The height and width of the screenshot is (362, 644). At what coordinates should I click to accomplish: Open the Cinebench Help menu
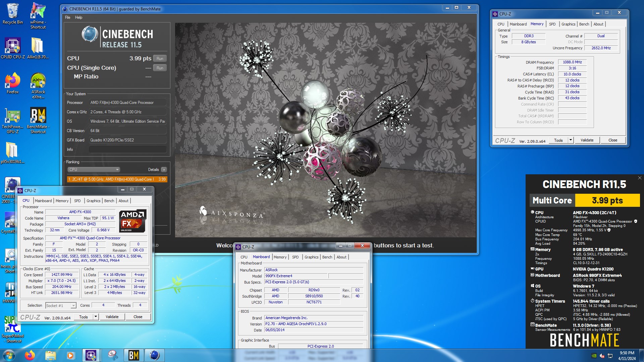coord(78,17)
